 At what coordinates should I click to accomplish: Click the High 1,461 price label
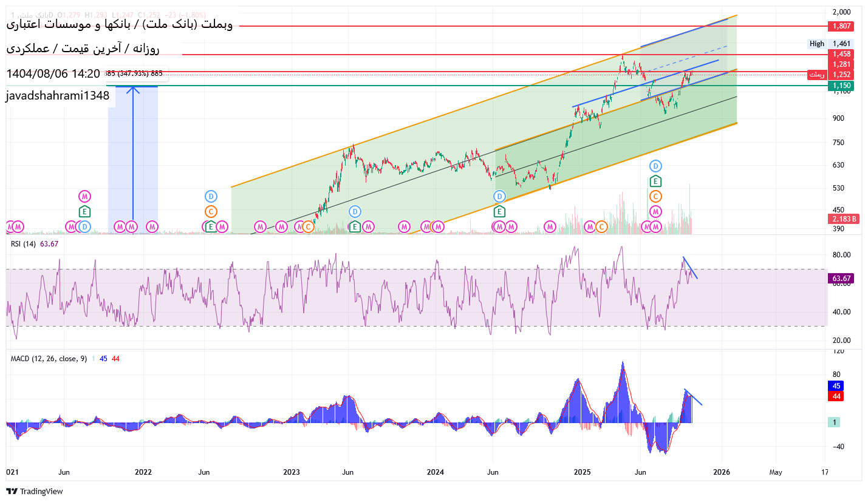point(830,44)
